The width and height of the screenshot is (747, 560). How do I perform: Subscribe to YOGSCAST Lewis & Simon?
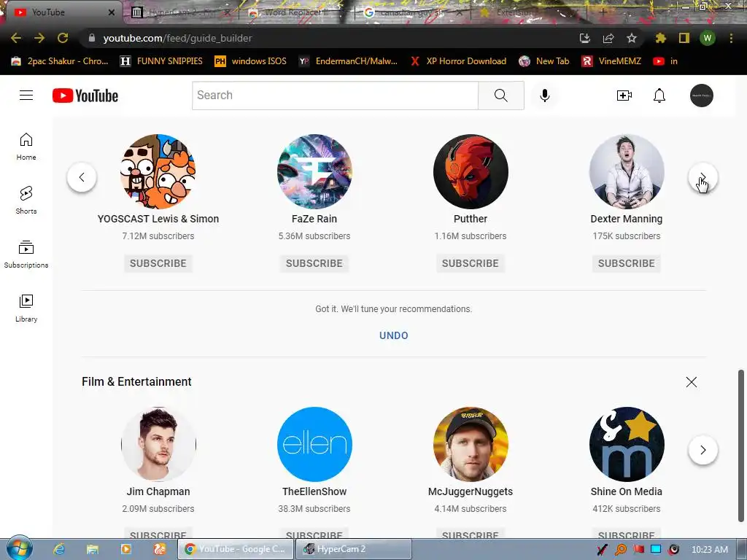158,263
